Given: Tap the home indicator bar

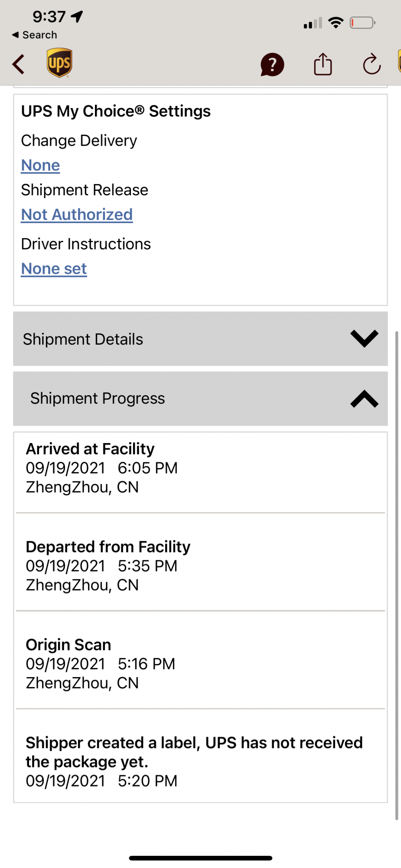Looking at the screenshot, I should pos(200,858).
